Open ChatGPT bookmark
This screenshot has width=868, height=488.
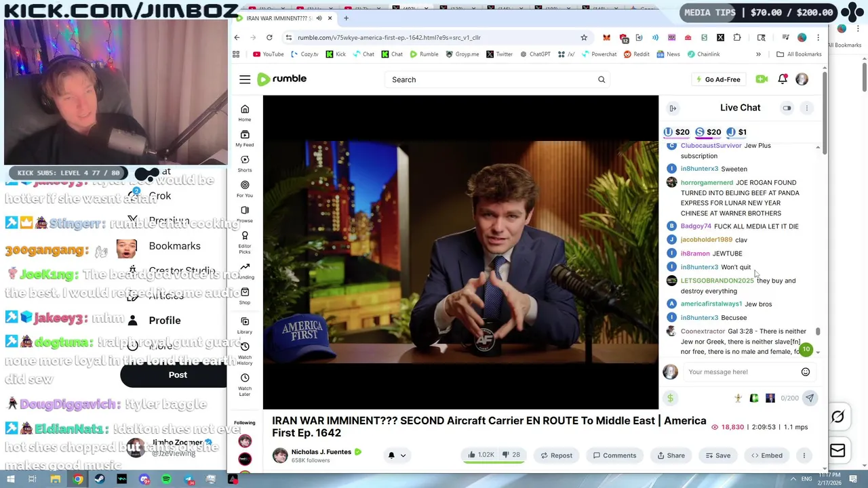(535, 54)
